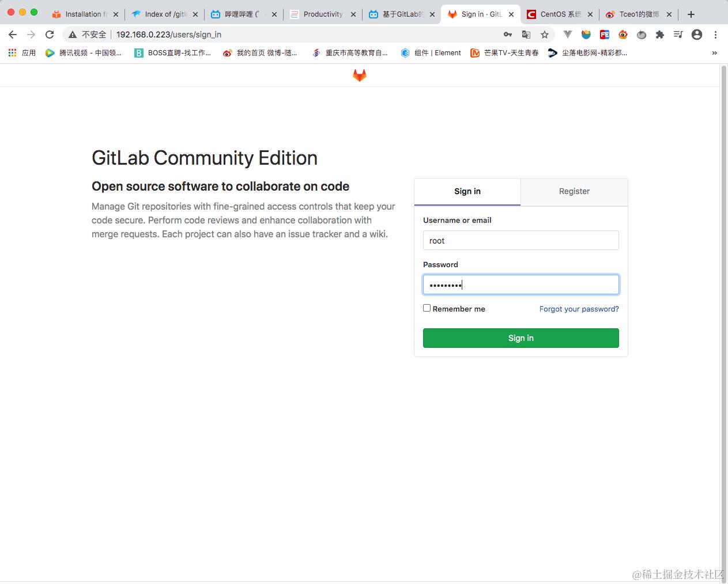Reload the page with refresh icon
The height and width of the screenshot is (584, 728).
[x=50, y=35]
